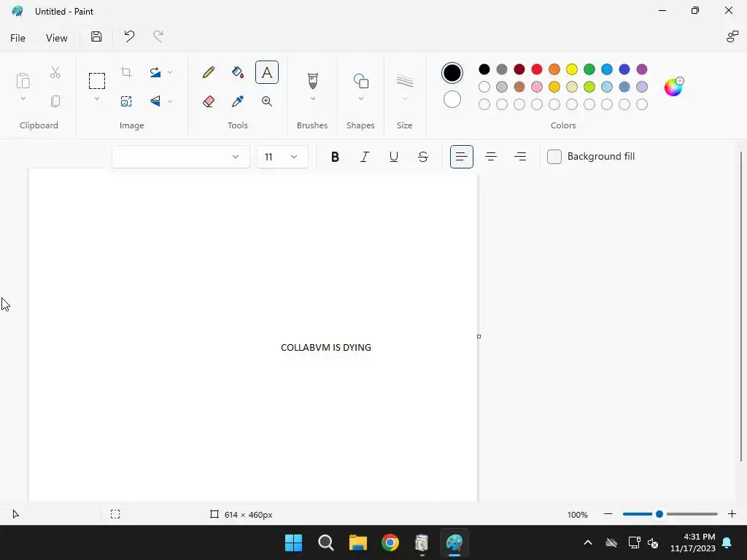Toggle Strikethrough text formatting
Screen dimensions: 747x560
pos(423,157)
